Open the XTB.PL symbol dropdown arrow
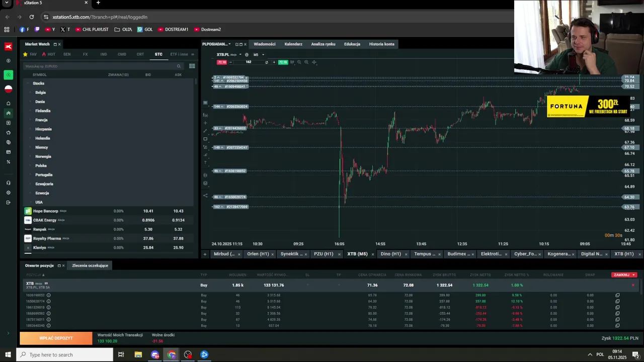 point(240,54)
